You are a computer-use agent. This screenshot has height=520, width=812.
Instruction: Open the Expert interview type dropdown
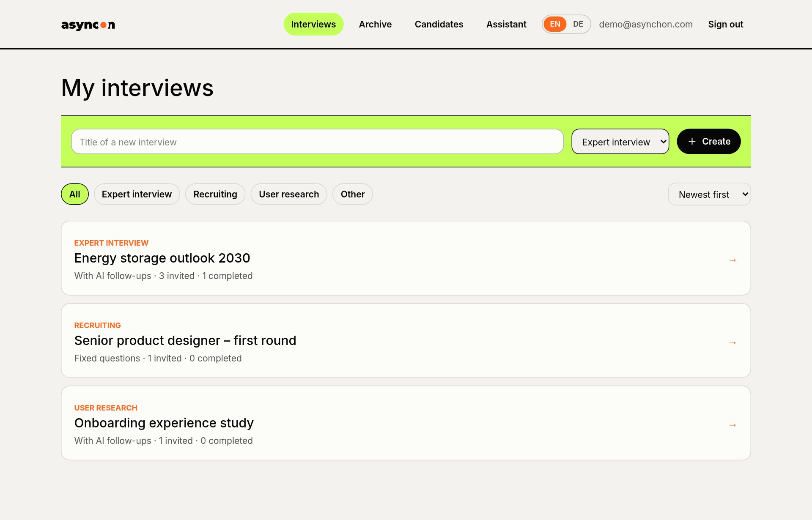click(x=620, y=142)
